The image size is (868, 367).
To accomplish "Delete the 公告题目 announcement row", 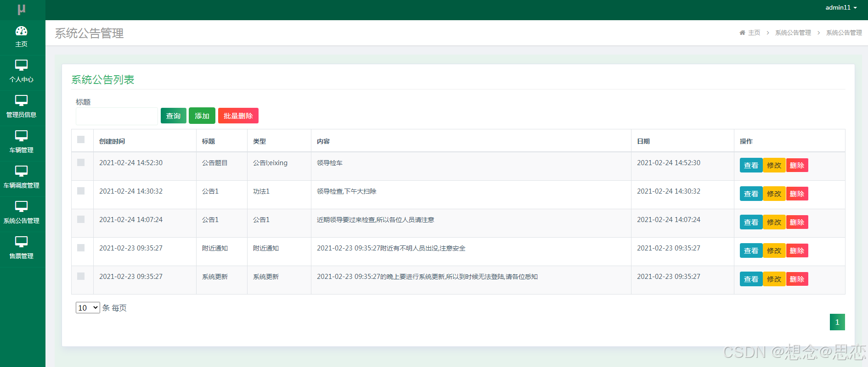I will [797, 165].
